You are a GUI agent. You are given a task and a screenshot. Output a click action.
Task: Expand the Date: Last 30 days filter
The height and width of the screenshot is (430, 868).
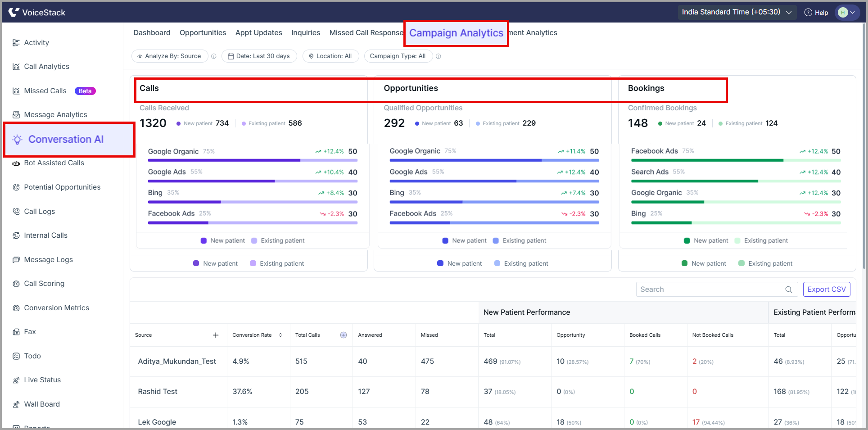pyautogui.click(x=259, y=56)
